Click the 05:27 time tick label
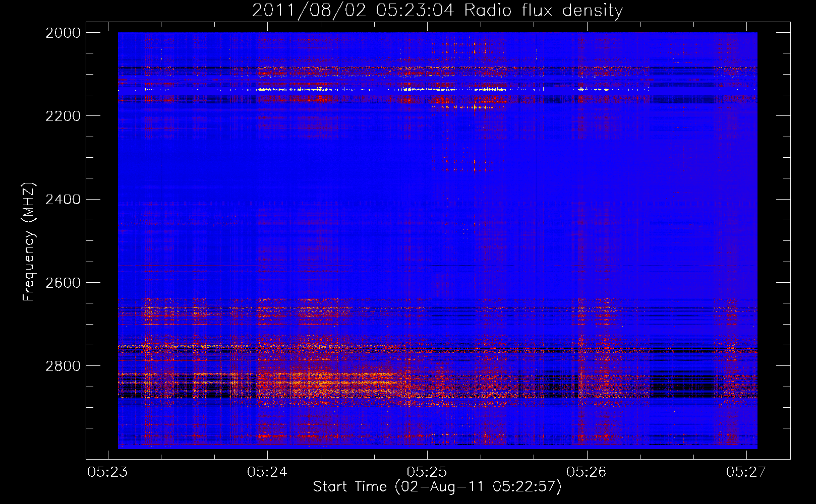This screenshot has width=816, height=504. tap(746, 472)
